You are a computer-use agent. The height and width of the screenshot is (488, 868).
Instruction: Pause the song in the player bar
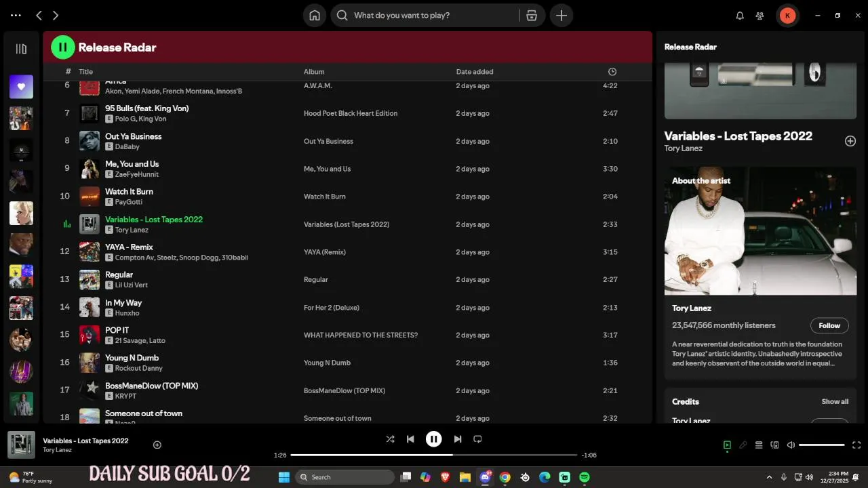click(434, 439)
